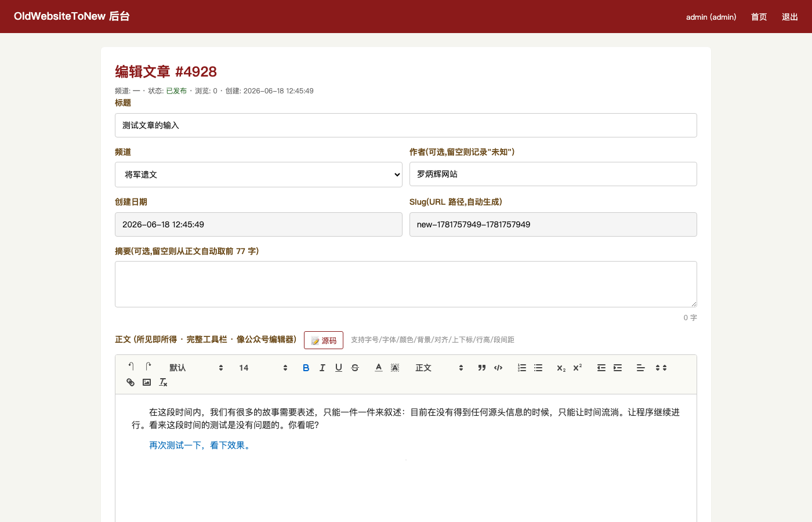Focus the 作者 author input field
The height and width of the screenshot is (522, 812).
click(x=553, y=174)
